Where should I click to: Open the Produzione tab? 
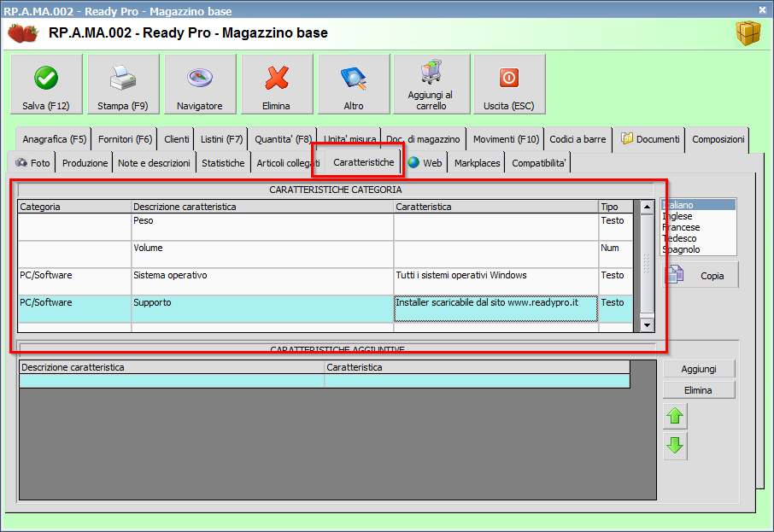click(x=85, y=163)
